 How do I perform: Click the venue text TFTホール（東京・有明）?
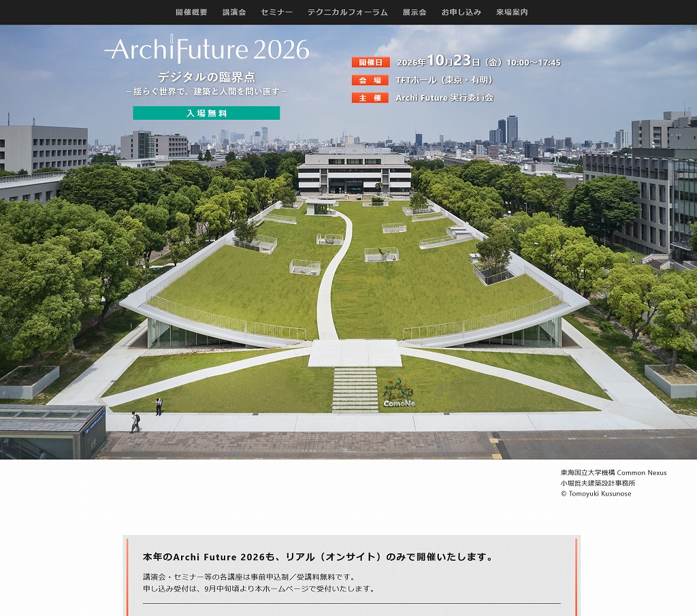point(444,80)
